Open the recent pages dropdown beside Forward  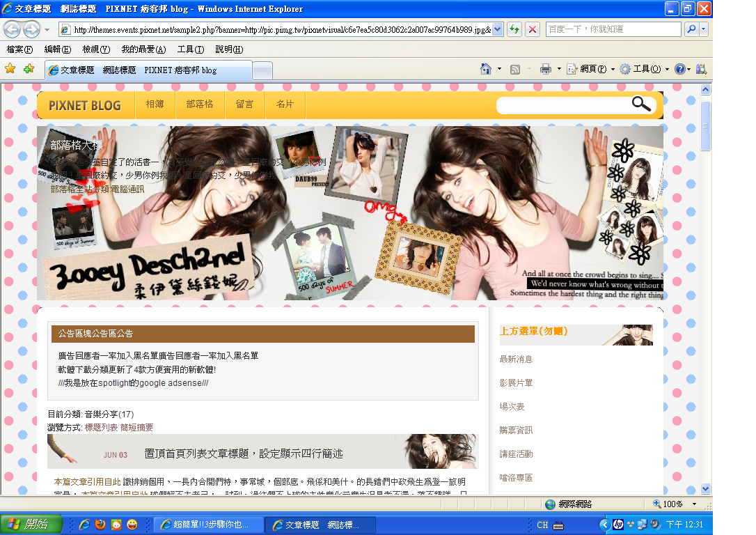(x=47, y=30)
